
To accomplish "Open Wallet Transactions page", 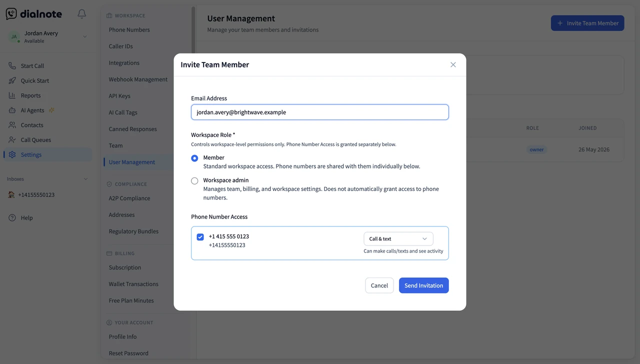I will pyautogui.click(x=133, y=284).
